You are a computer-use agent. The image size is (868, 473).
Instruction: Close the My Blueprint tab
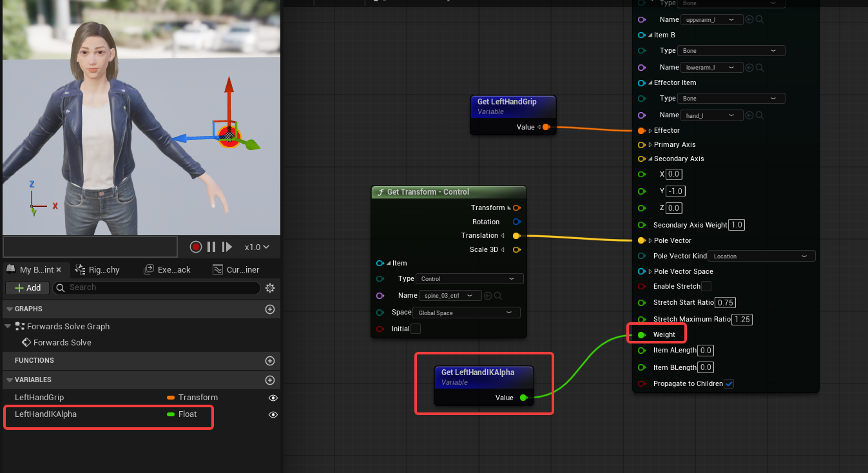point(59,270)
